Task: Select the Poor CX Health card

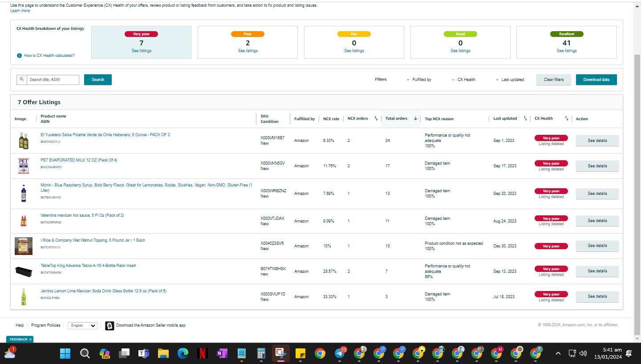Action: pyautogui.click(x=247, y=42)
